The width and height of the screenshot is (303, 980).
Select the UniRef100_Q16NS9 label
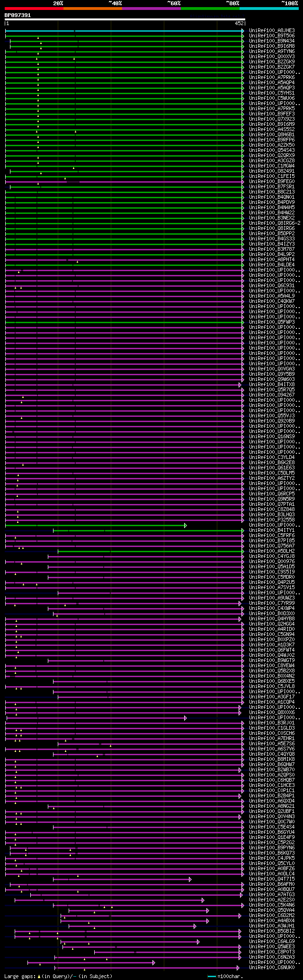(272, 437)
